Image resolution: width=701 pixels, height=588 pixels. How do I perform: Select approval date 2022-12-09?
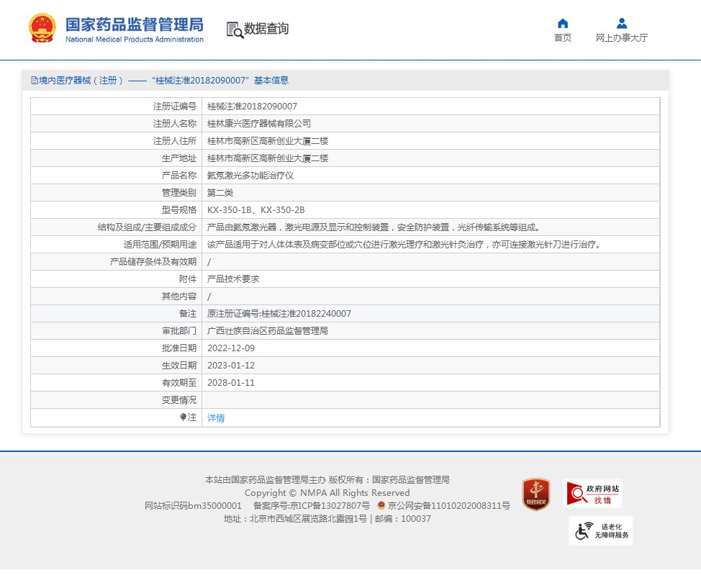click(231, 348)
